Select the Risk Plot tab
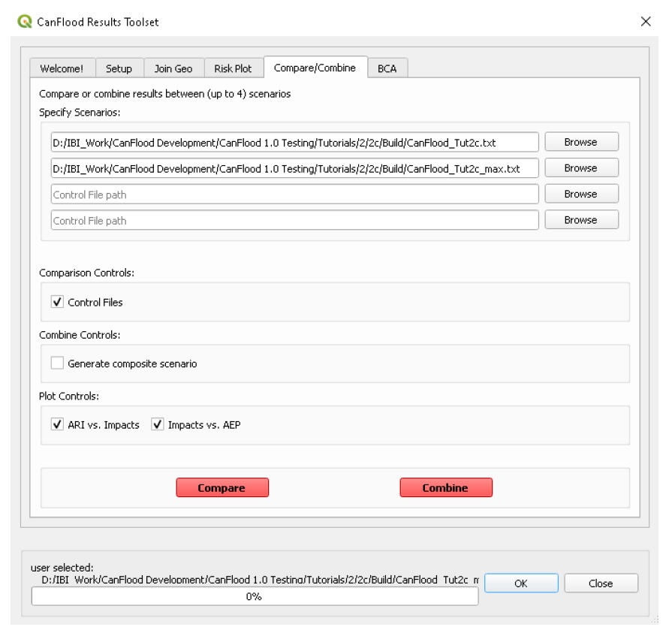The height and width of the screenshot is (633, 672). (233, 68)
